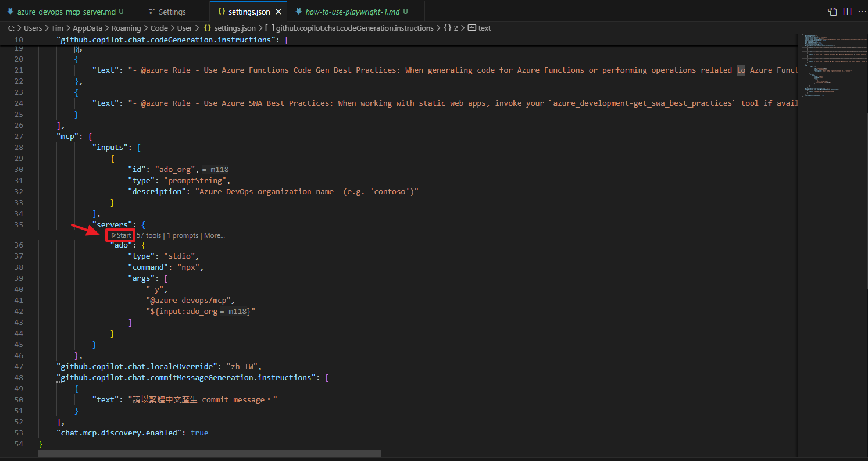The width and height of the screenshot is (868, 461).
Task: Expand the github.copilot.chat.codeGeneration.instructions breadcrumb
Action: [355, 28]
